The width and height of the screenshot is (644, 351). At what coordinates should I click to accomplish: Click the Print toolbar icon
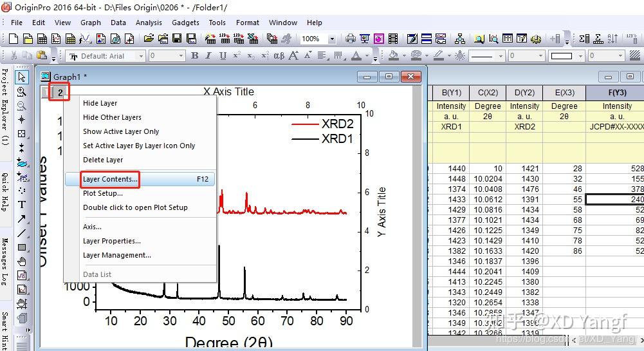tap(351, 39)
